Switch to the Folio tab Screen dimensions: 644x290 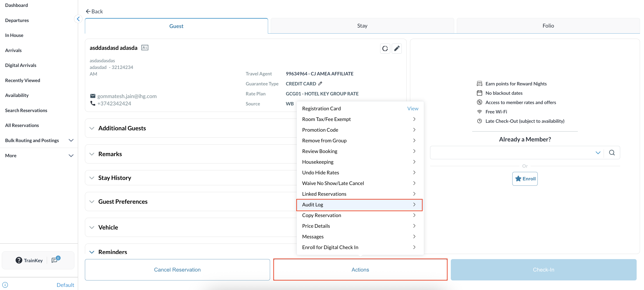pos(548,26)
